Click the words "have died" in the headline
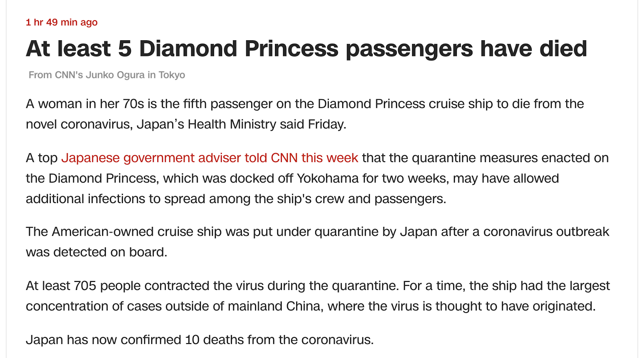 (x=533, y=49)
